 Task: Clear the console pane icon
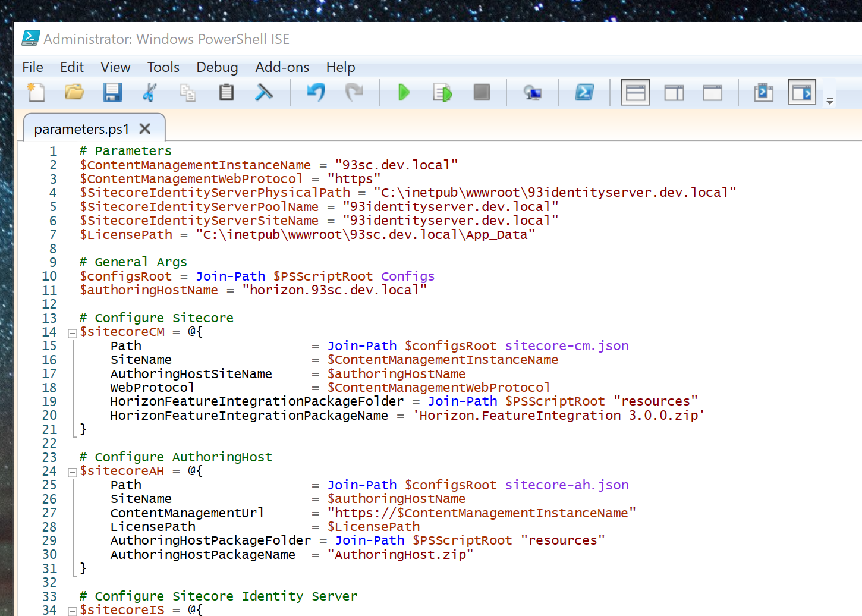click(264, 92)
